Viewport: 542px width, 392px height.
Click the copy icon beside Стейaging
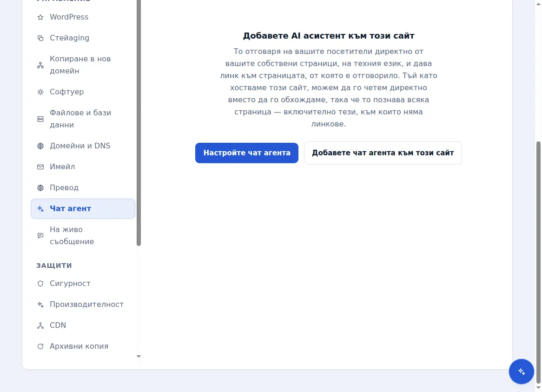click(40, 38)
